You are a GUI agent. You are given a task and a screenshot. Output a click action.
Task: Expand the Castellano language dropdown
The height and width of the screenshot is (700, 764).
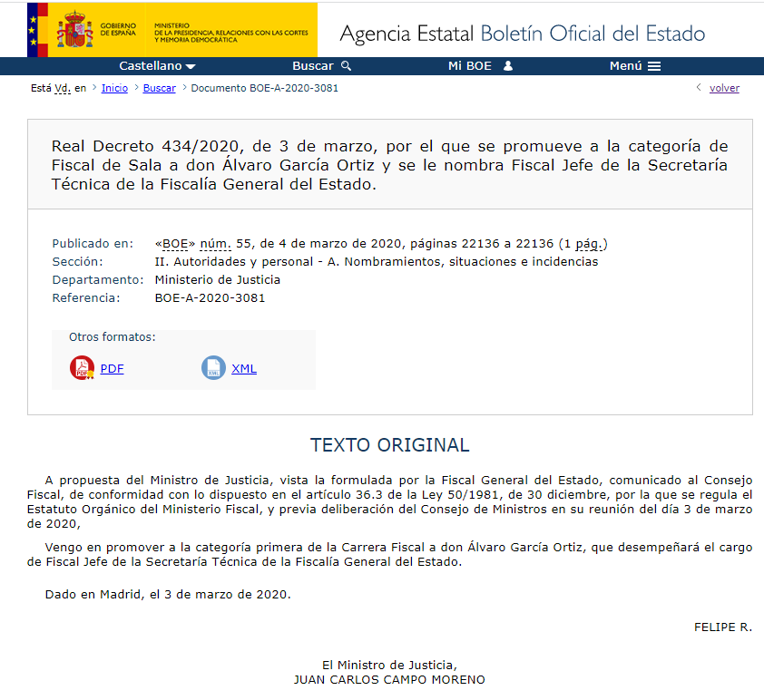coord(157,66)
